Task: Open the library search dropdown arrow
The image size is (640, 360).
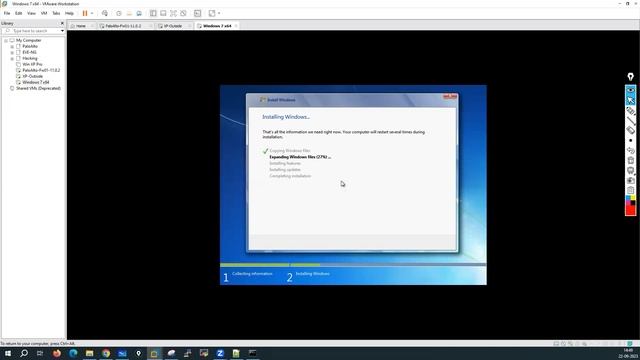Action: tap(62, 31)
